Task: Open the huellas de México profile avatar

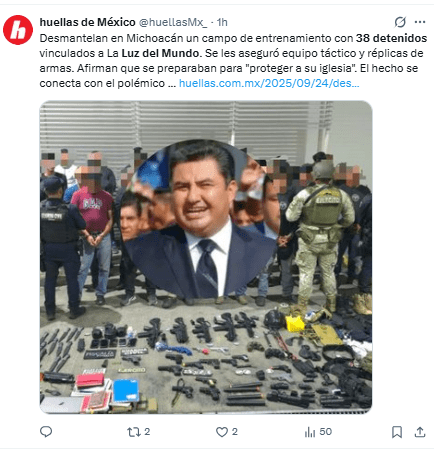Action: pos(18,30)
